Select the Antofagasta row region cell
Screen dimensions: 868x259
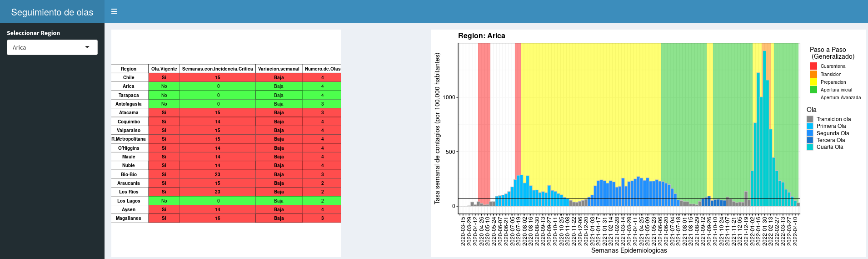[129, 104]
